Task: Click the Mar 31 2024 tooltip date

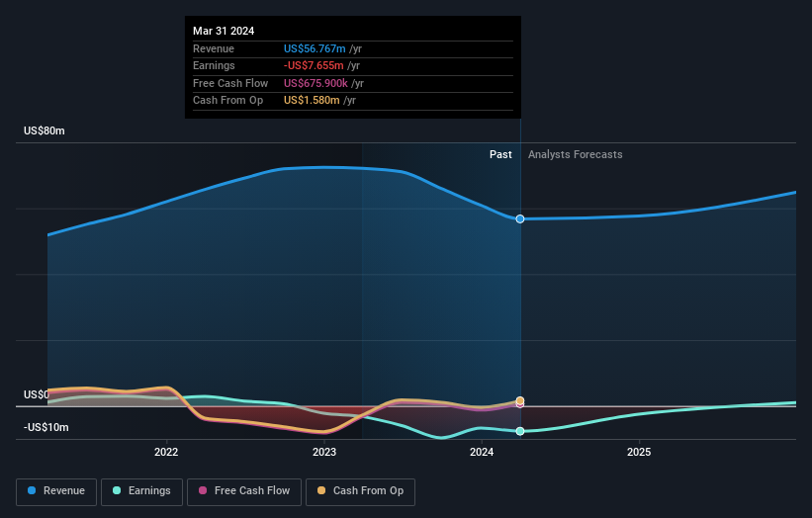Action: [224, 31]
